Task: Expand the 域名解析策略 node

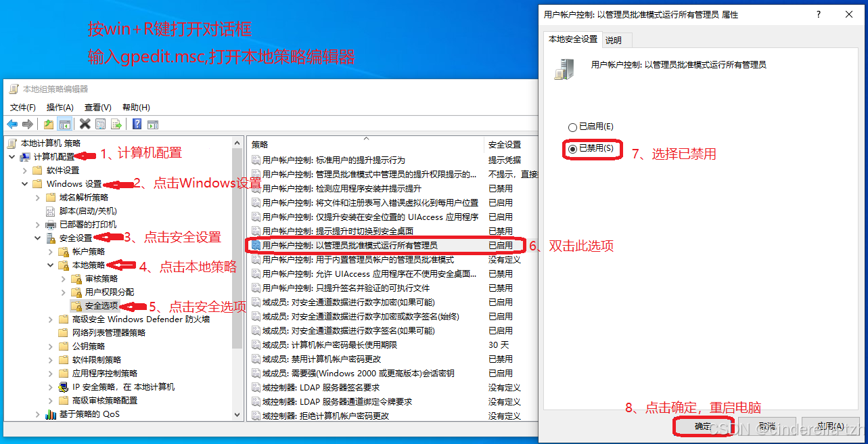Action: pos(38,197)
